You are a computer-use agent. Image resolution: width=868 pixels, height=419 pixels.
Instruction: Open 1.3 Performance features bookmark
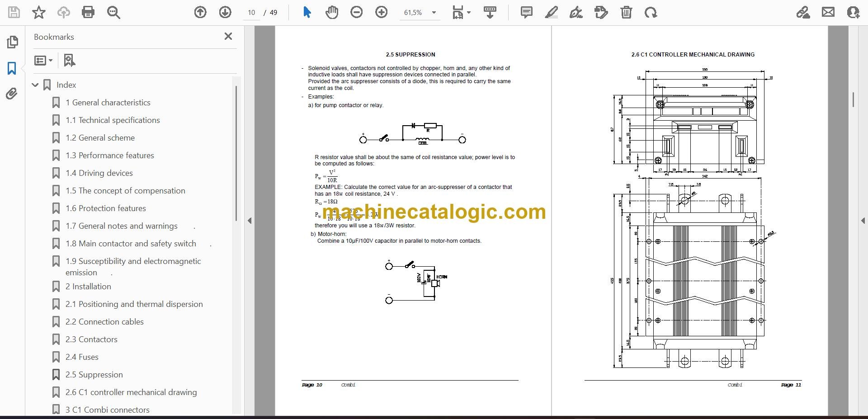[x=109, y=155]
